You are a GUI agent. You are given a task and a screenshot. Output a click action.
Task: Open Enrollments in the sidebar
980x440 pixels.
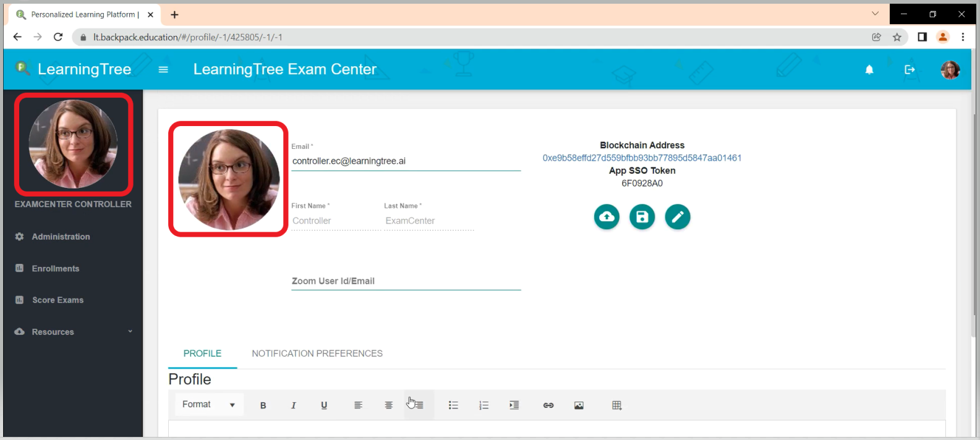tap(56, 269)
